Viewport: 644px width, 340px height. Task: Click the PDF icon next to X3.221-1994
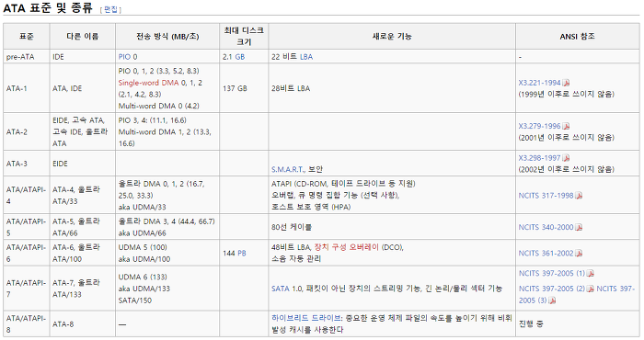[566, 84]
